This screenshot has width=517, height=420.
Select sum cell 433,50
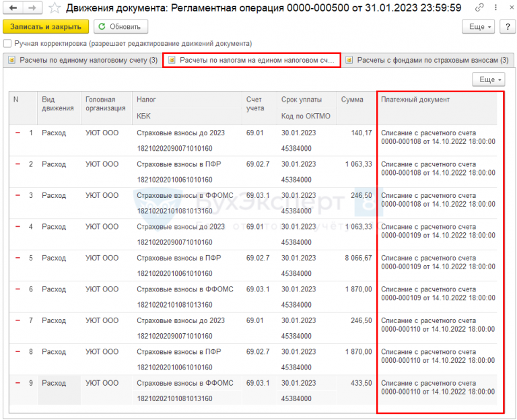361,383
